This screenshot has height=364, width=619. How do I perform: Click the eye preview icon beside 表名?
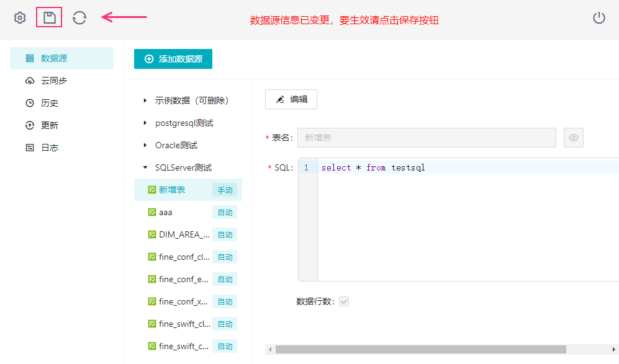point(573,138)
